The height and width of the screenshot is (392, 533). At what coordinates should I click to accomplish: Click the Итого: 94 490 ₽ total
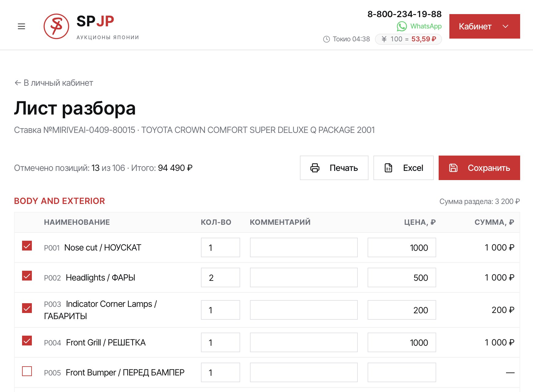pos(162,168)
